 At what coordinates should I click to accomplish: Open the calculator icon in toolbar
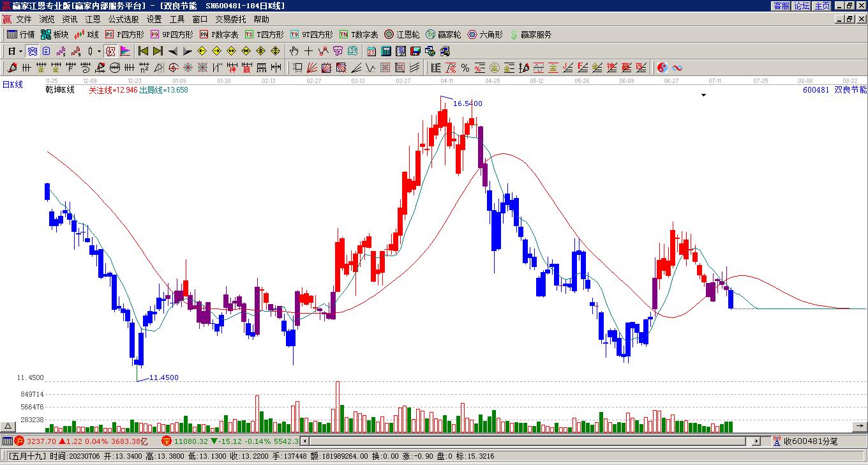tap(385, 51)
